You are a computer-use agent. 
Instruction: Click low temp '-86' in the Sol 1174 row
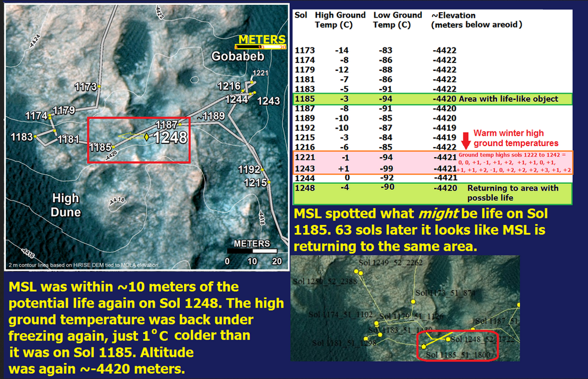pos(386,60)
